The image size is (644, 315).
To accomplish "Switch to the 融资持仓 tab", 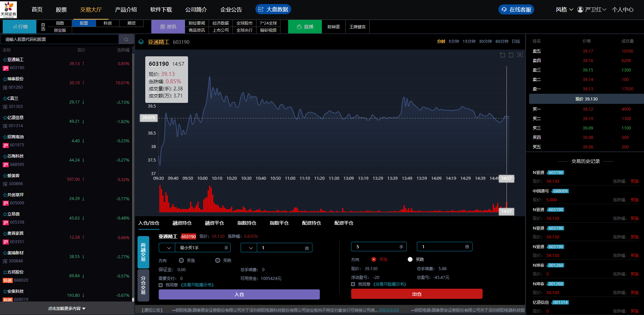I will (x=182, y=223).
